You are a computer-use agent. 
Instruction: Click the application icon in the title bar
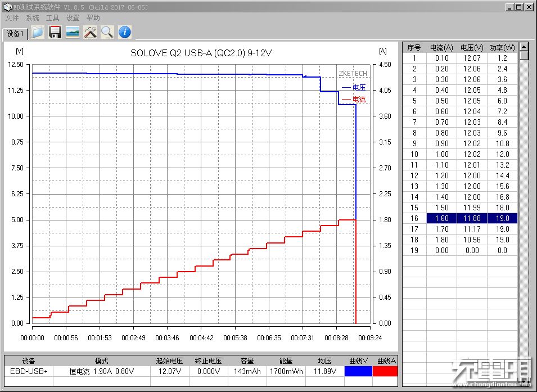pos(7,7)
